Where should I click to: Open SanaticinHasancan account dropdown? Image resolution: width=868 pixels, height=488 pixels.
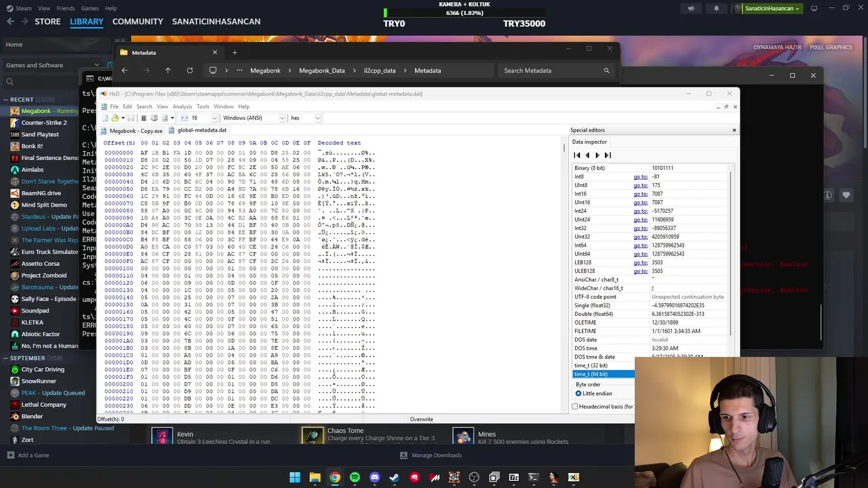pyautogui.click(x=768, y=8)
